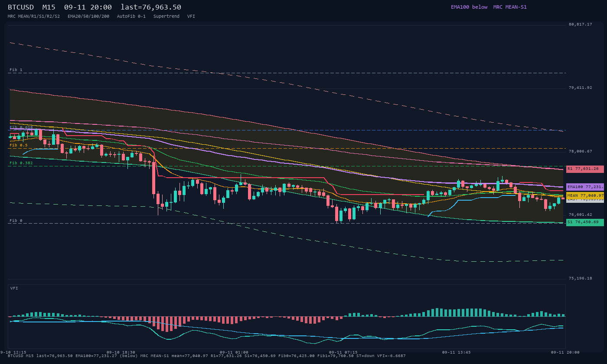Click the last=76,963.50 value in the title

[x=151, y=7]
